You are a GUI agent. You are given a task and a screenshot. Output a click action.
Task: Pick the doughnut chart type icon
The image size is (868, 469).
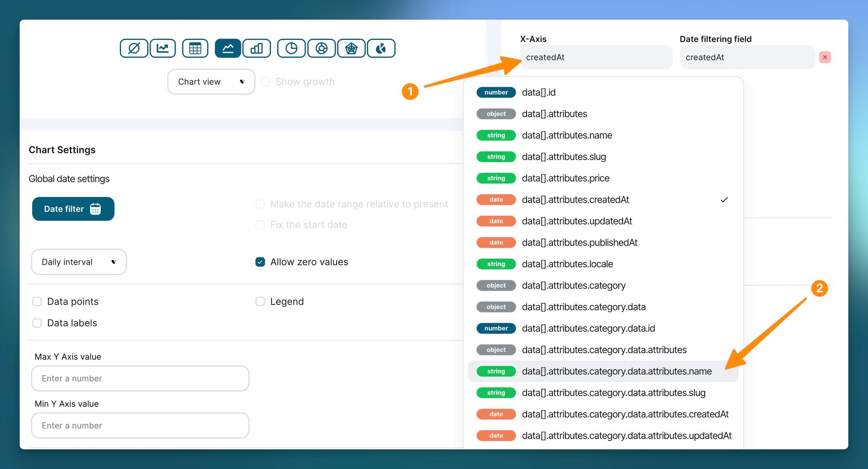point(321,48)
